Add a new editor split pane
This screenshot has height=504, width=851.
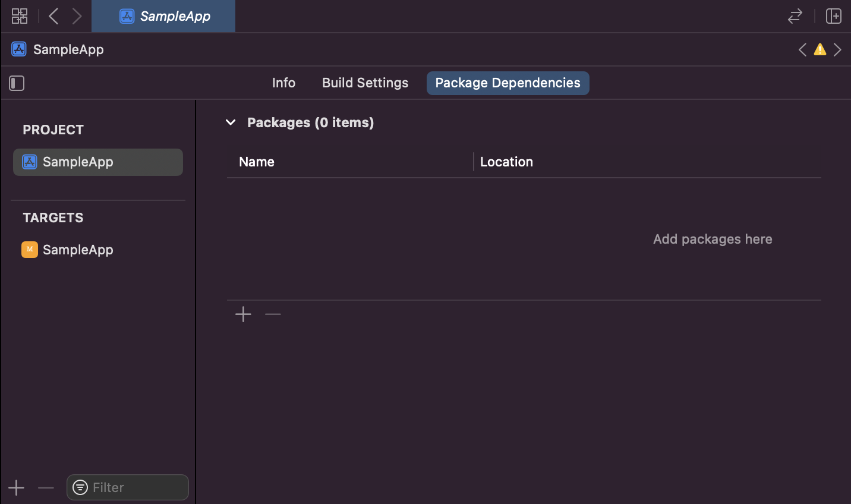[834, 16]
